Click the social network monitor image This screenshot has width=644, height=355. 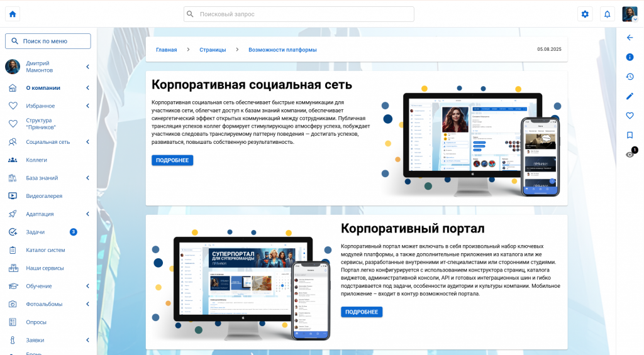pos(470,141)
